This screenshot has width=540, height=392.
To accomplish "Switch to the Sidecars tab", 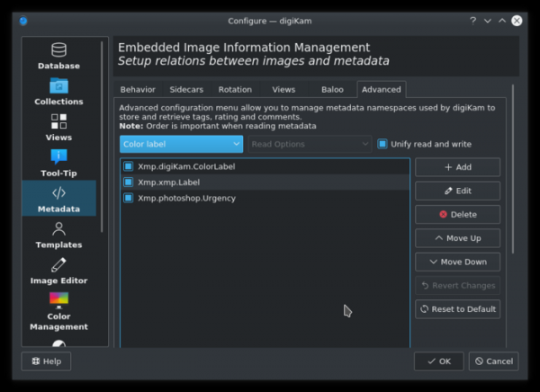I will (186, 89).
